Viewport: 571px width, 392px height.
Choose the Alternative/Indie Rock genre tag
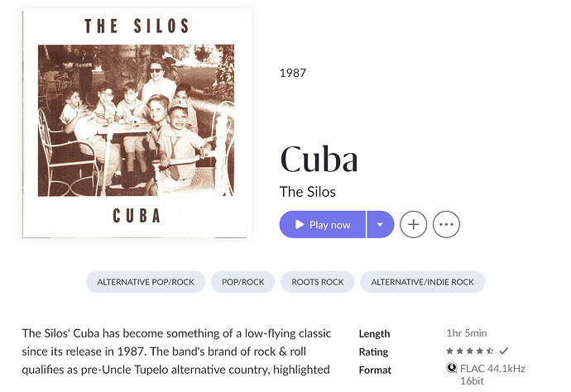click(x=422, y=282)
